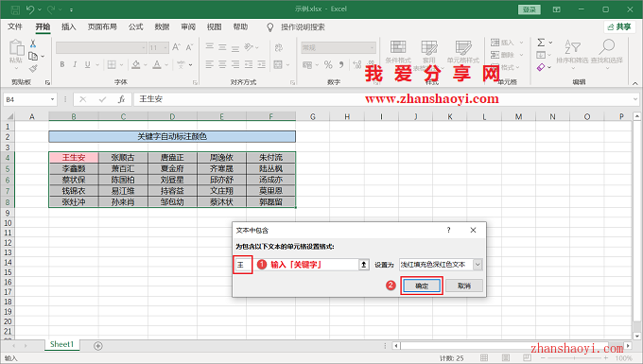Click cell containing 张顺古

click(123, 157)
